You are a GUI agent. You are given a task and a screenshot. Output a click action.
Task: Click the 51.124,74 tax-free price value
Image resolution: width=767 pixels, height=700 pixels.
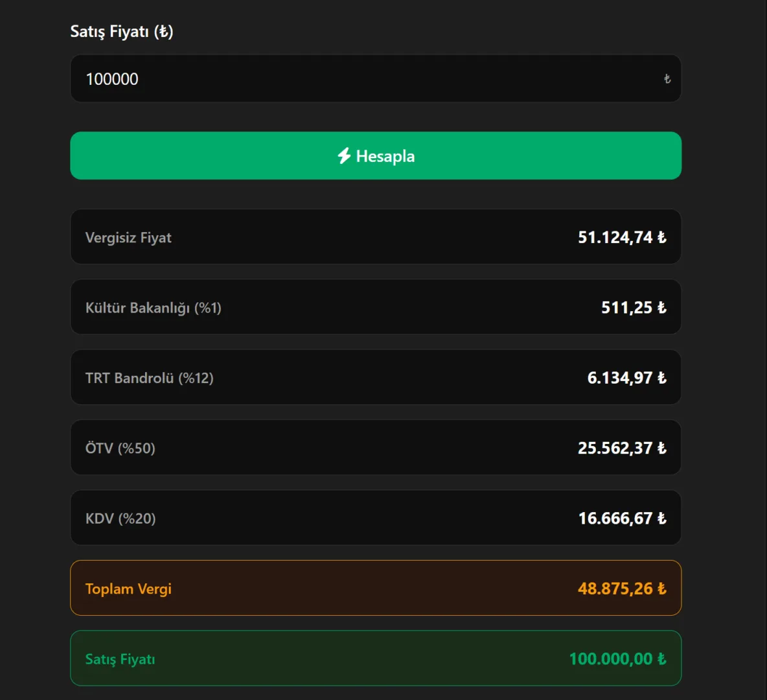[615, 238]
